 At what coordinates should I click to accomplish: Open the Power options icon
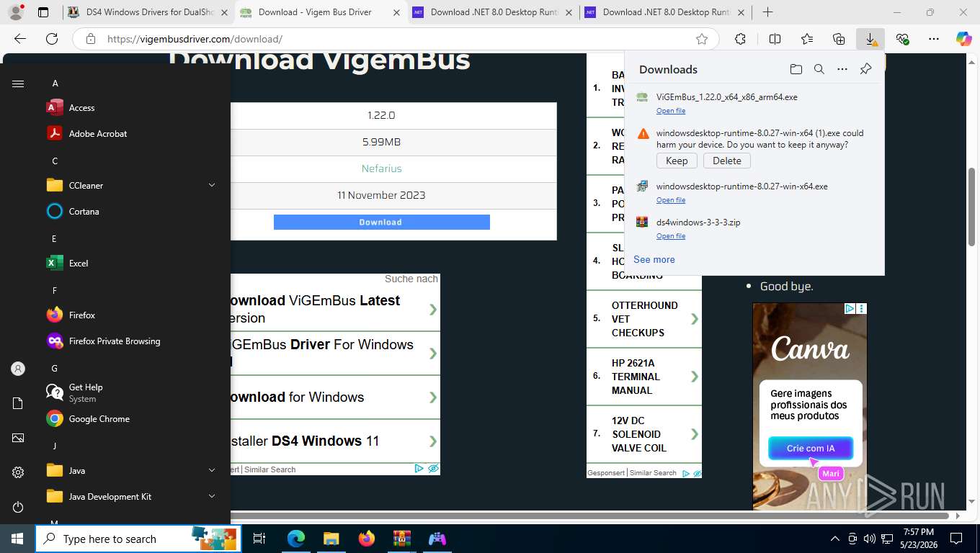[18, 507]
